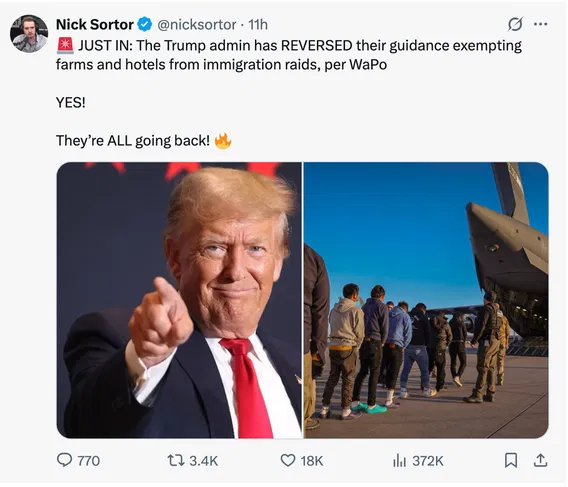Screen dimensions: 568x487
Task: Open the right photo of plane boarding
Action: click(426, 300)
